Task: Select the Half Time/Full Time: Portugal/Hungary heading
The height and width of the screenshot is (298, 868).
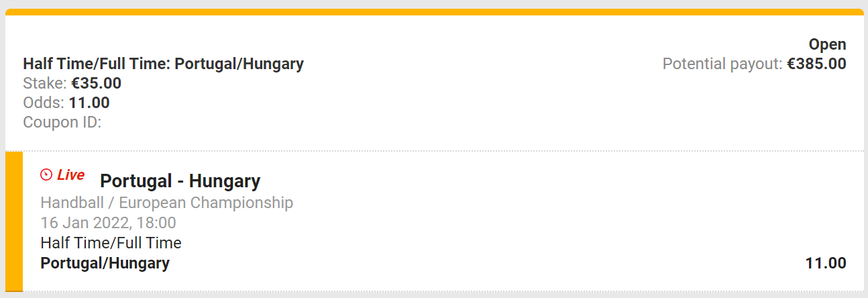Action: point(163,64)
